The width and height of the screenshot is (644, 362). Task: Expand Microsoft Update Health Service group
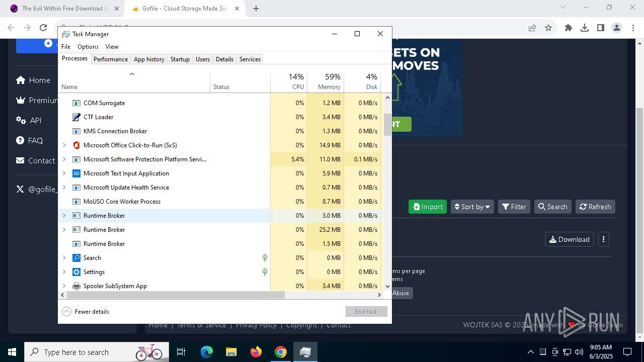(x=64, y=188)
